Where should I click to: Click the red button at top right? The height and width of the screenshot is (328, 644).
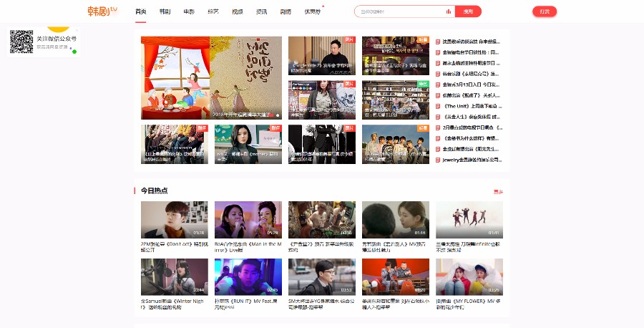545,11
